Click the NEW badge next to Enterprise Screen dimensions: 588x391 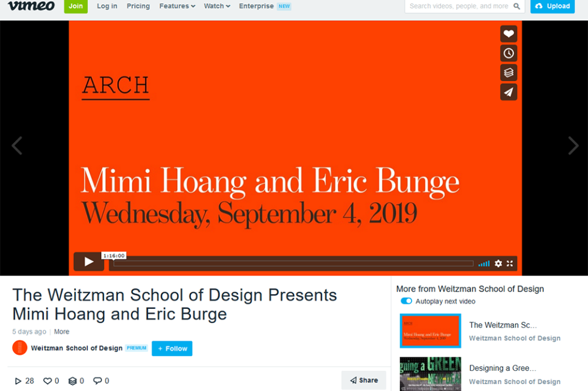[x=284, y=6]
